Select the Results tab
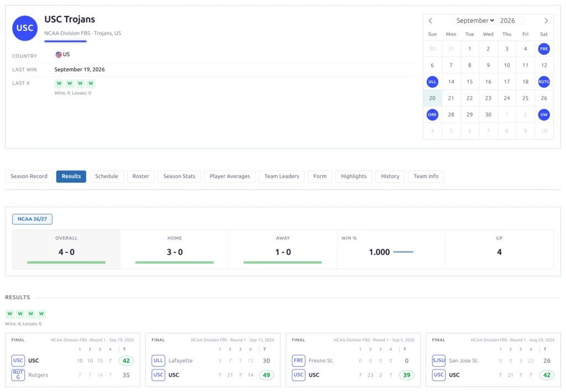 coord(71,176)
